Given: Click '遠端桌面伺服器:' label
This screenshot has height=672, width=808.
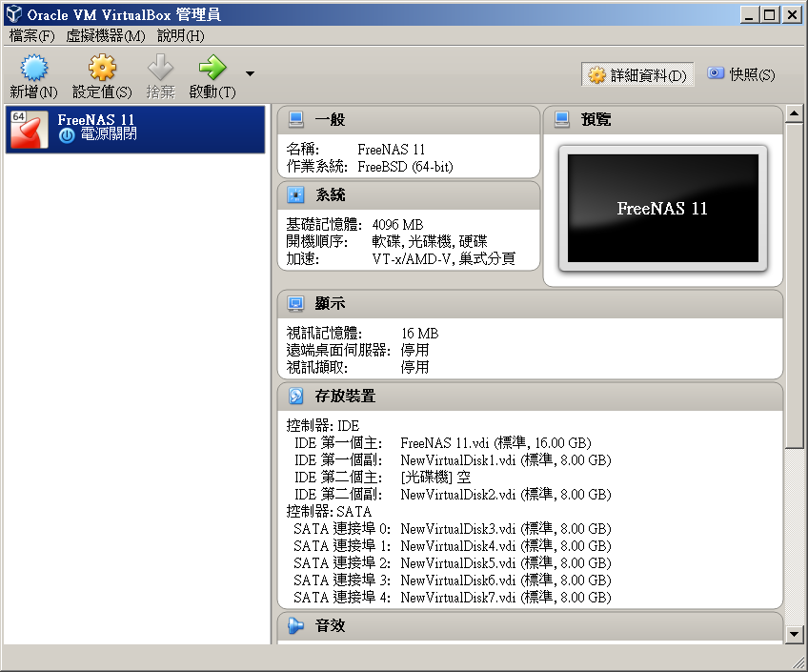Looking at the screenshot, I should pyautogui.click(x=338, y=351).
